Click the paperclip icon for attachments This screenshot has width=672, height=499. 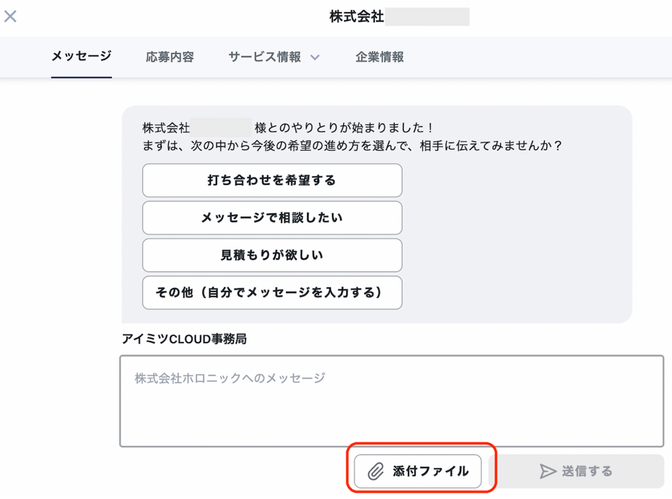pos(375,471)
